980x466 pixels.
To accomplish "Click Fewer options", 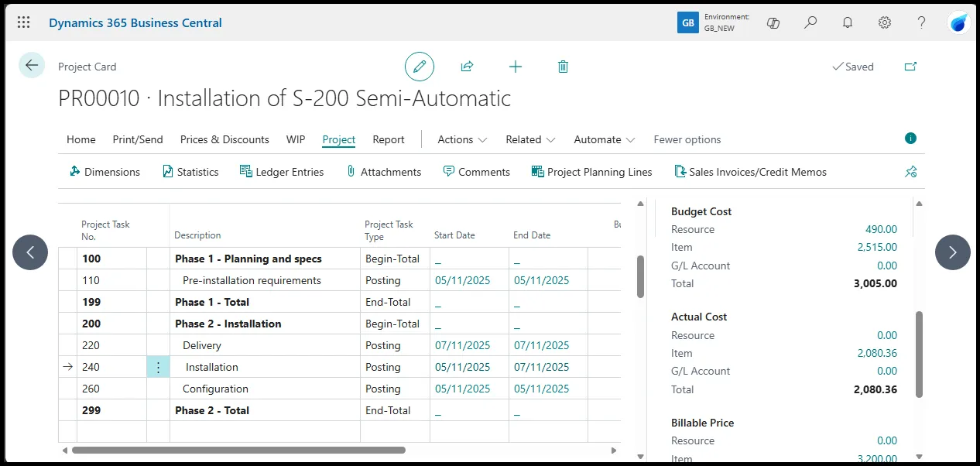I will (687, 139).
